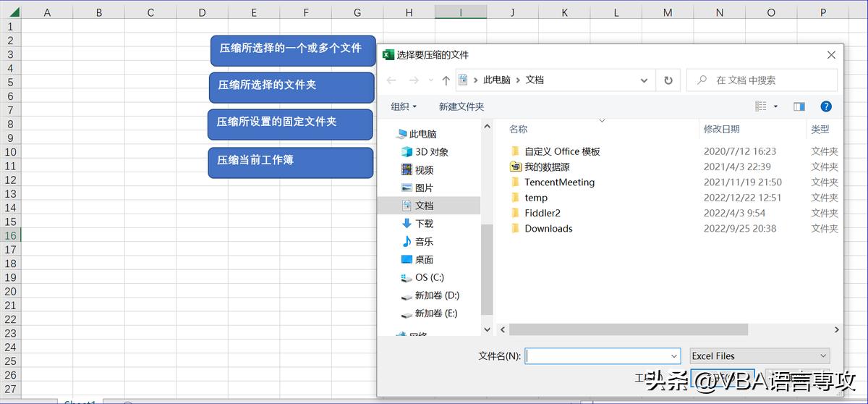Click the date 2022/12/22 12:51 of temp

(x=742, y=198)
